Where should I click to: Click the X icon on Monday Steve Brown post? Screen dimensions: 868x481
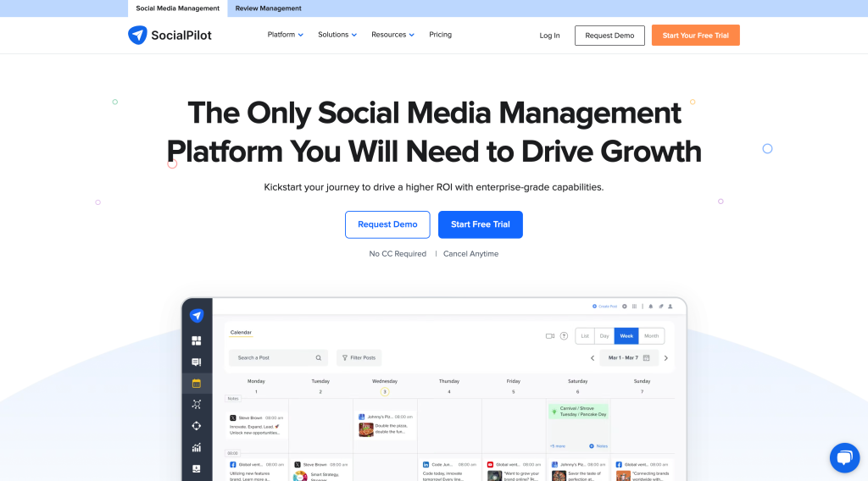click(233, 418)
